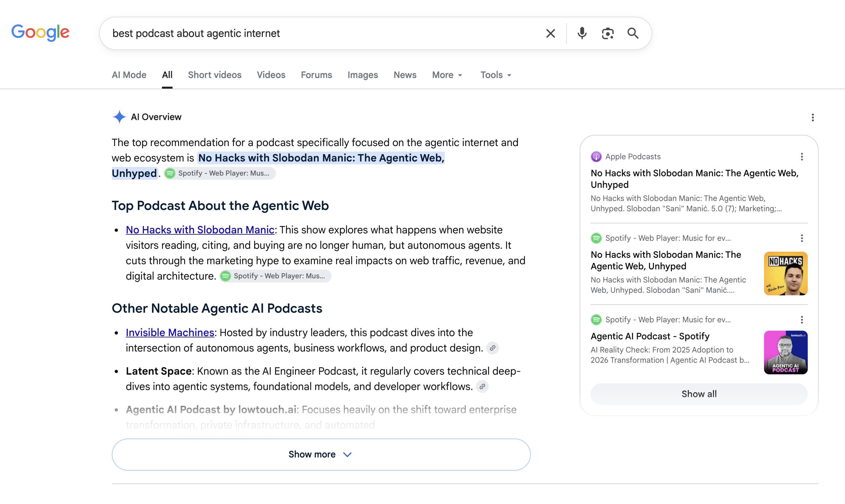Open the Videos tab

point(271,75)
